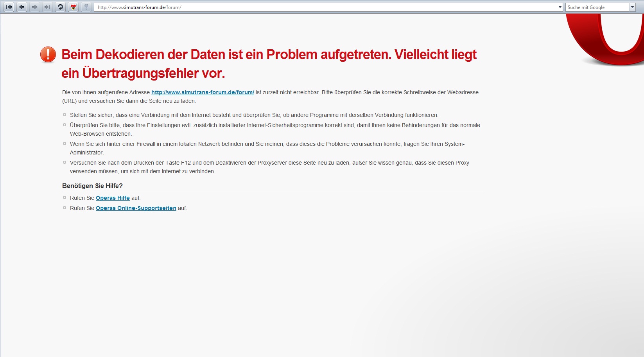The image size is (644, 357).
Task: Open the search engine dropdown arrow
Action: [632, 7]
